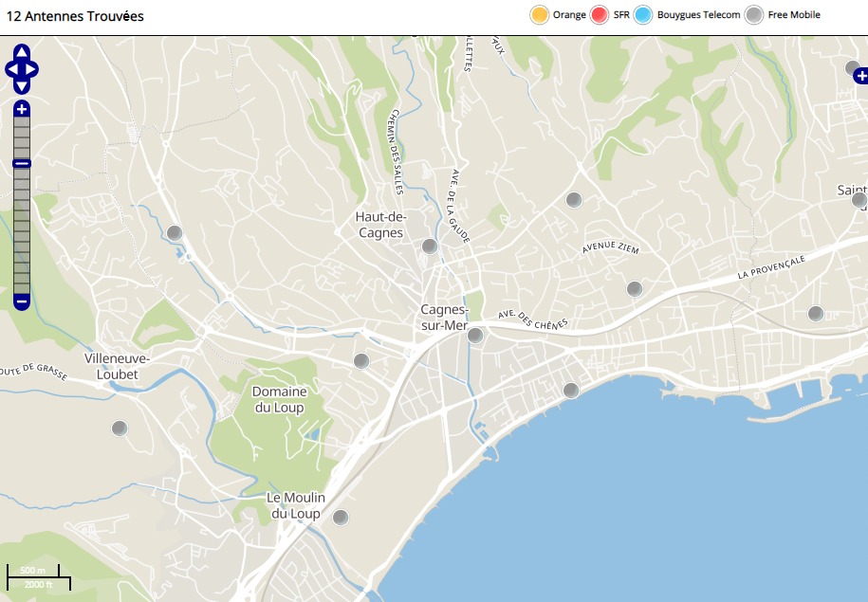Click the Cagnes-sur-Mer town label
868x602 pixels.
pos(445,318)
